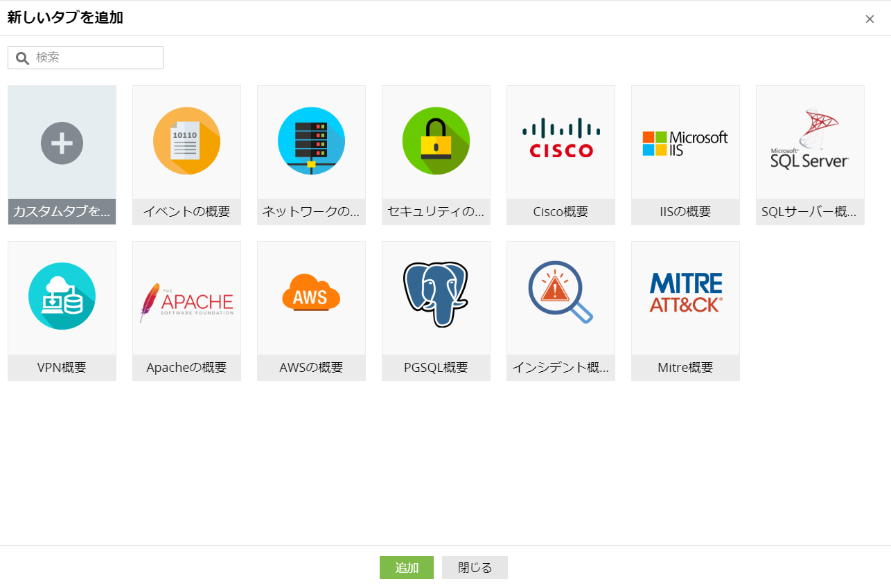
Task: Click the magnifying glass search icon
Action: tap(22, 58)
